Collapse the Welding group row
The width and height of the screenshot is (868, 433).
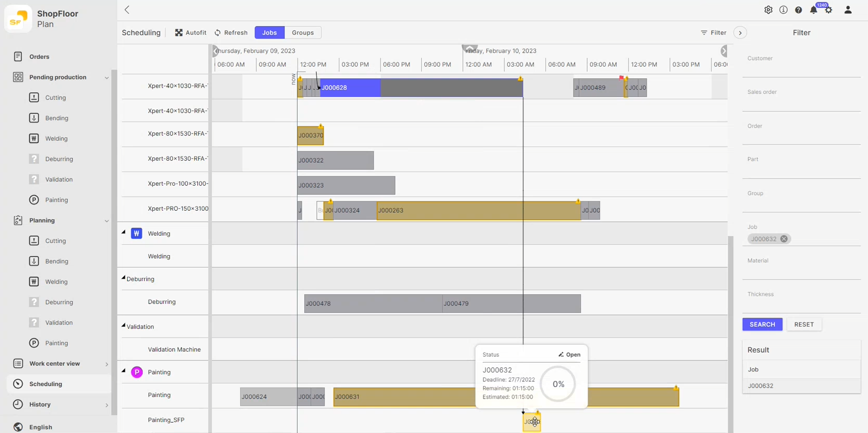[x=124, y=232]
